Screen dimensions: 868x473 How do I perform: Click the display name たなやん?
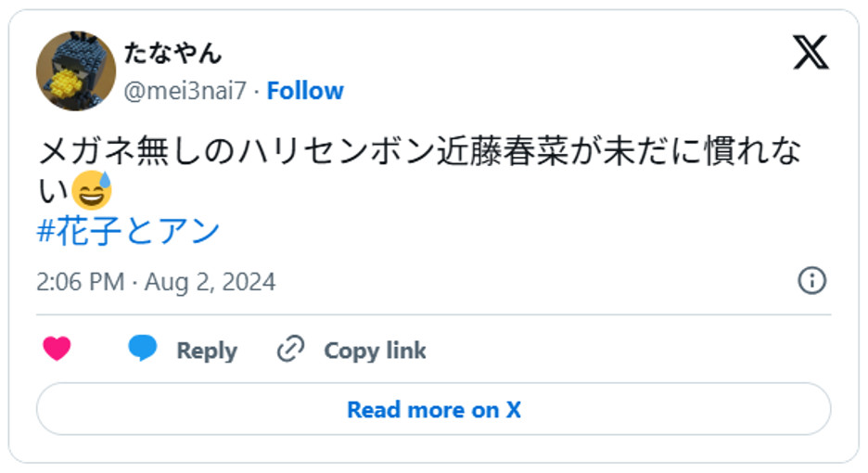point(172,53)
